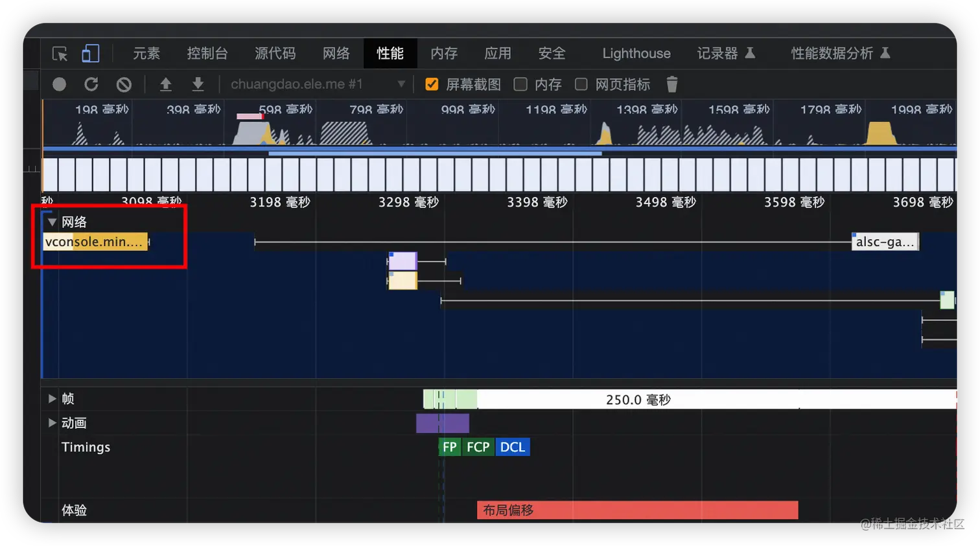This screenshot has height=546, width=980.
Task: Select the alsc-ga network request bar
Action: tap(885, 242)
